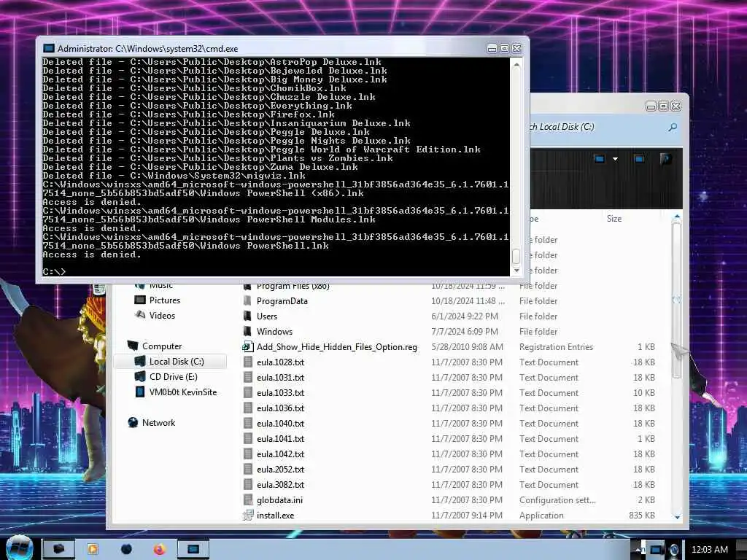The height and width of the screenshot is (560, 747).
Task: Select CD Drive (E:) in the navigation pane
Action: click(x=174, y=377)
